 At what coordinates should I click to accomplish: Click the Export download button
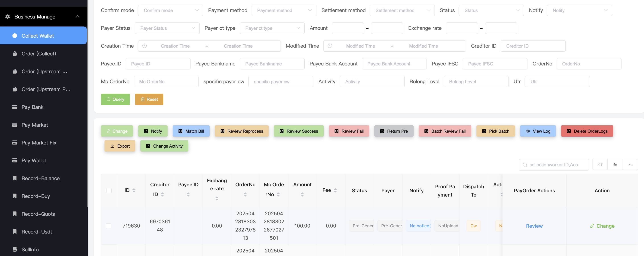(x=120, y=146)
